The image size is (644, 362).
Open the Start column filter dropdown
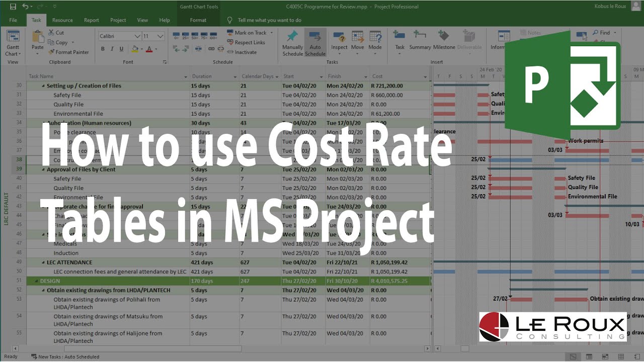(321, 77)
